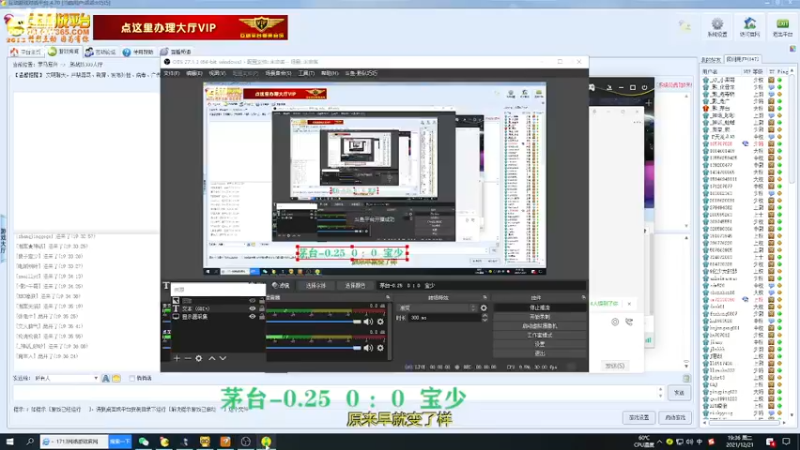The image size is (800, 450).
Task: Click second mixer channel volume slider
Action: pyautogui.click(x=314, y=348)
